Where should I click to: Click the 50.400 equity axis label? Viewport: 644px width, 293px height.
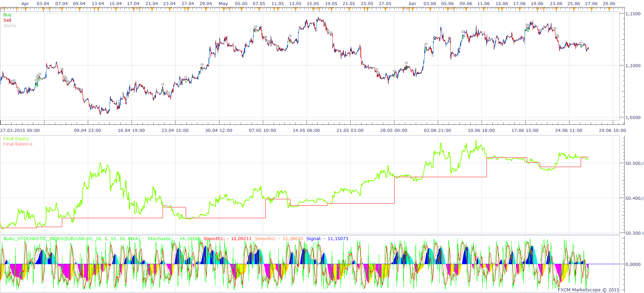[634, 198]
